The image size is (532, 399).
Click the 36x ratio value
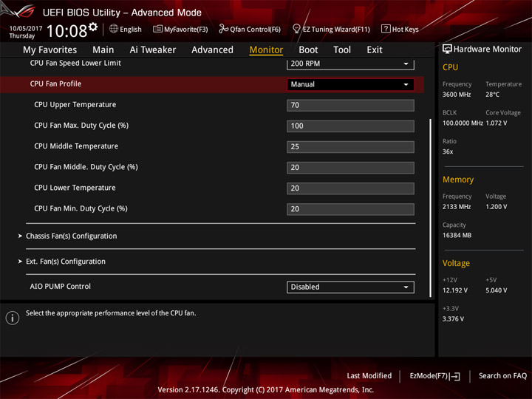(448, 151)
